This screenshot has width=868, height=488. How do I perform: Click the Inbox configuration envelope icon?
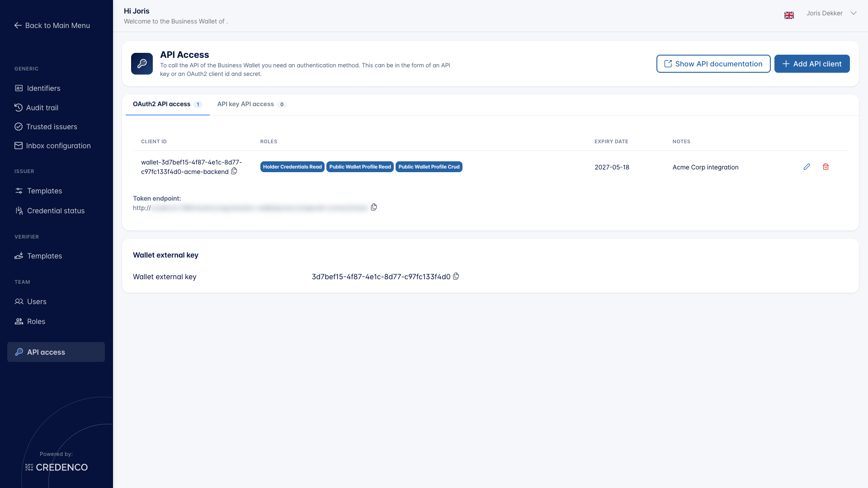point(19,145)
